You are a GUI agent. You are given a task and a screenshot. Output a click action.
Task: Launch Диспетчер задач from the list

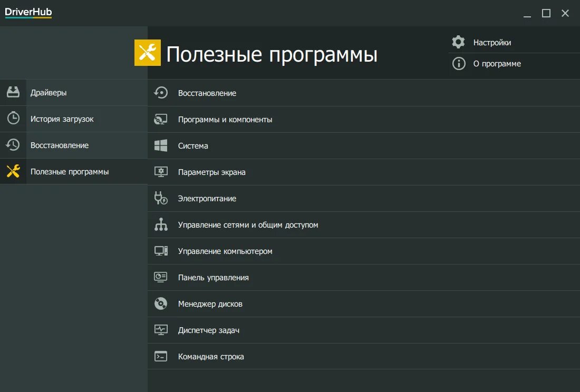[x=208, y=330]
